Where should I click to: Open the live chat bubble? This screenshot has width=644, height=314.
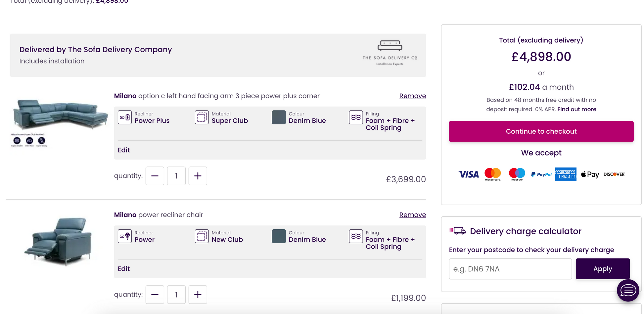(628, 291)
